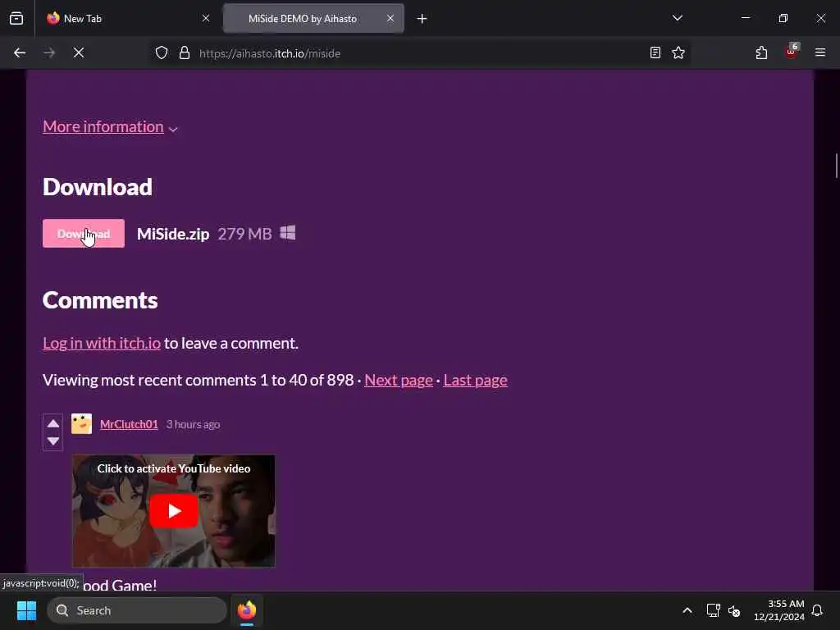This screenshot has height=630, width=840.
Task: Open the list all tabs dropdown
Action: click(677, 18)
